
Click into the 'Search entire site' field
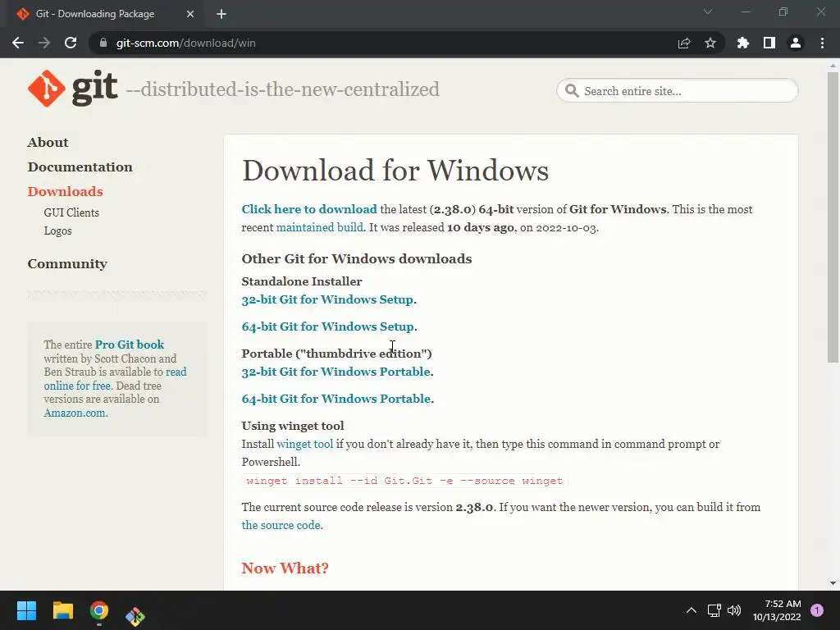point(677,90)
